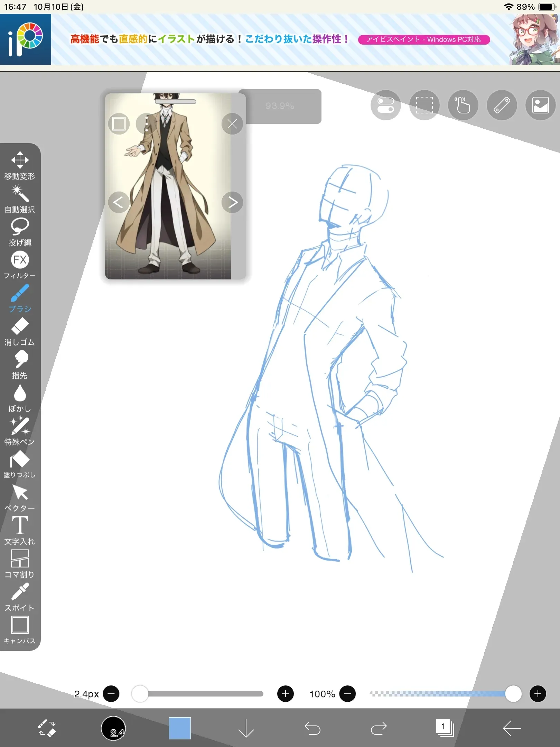Open the stabilizer hand-gesture settings
This screenshot has width=560, height=747.
click(x=463, y=105)
